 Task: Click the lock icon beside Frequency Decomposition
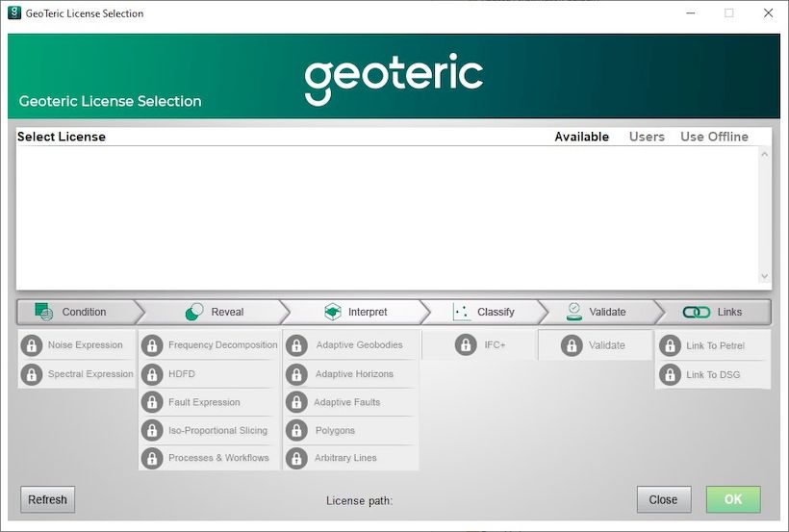(152, 345)
